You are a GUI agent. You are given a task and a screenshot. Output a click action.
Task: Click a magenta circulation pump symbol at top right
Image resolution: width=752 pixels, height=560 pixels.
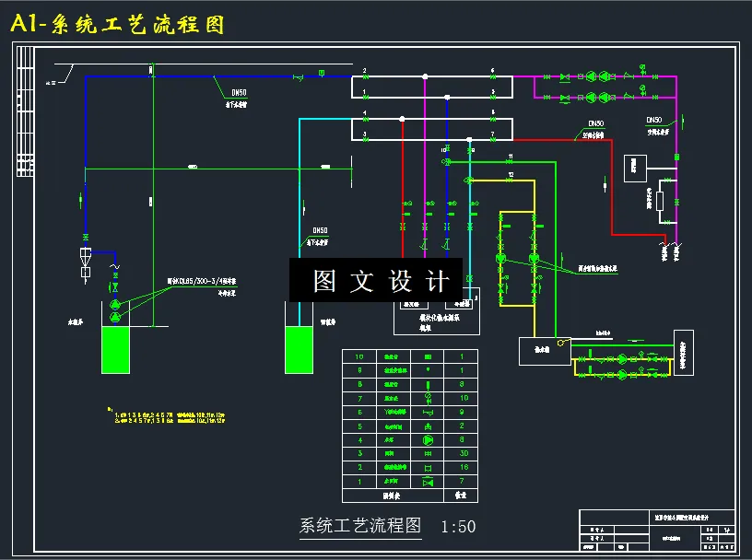(x=591, y=76)
